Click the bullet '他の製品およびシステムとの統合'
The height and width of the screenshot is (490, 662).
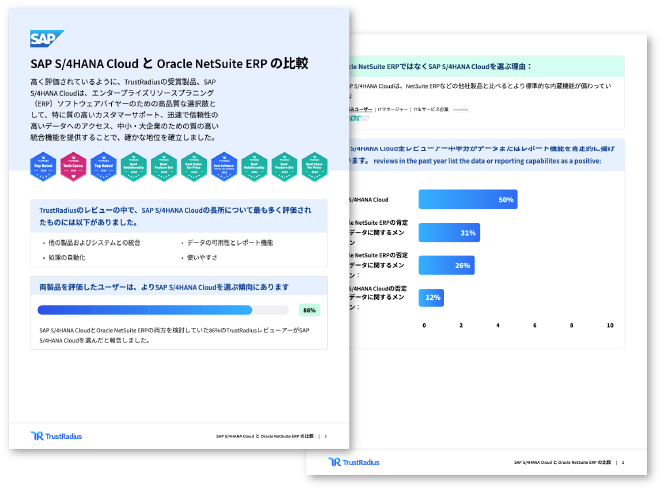click(x=94, y=243)
